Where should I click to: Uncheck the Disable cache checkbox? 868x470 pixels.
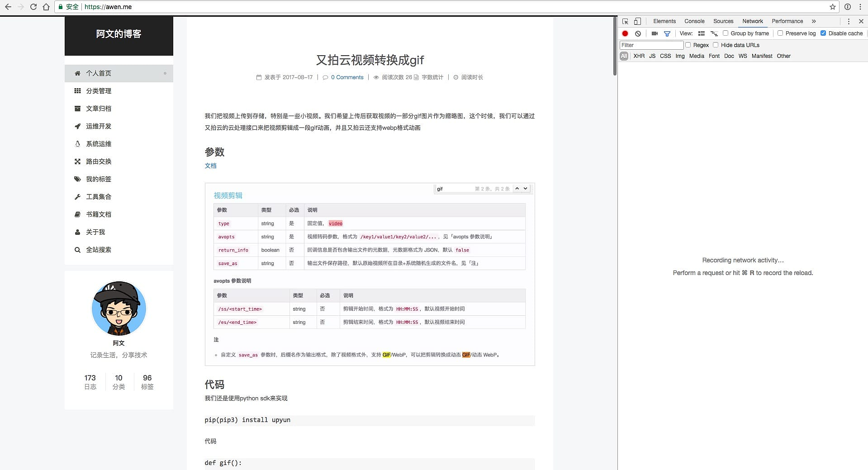823,33
